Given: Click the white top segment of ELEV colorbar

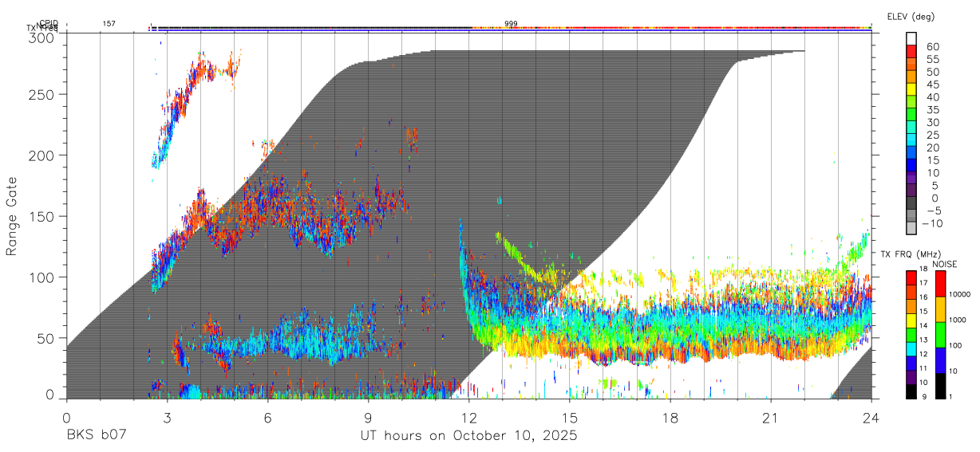Looking at the screenshot, I should point(911,39).
